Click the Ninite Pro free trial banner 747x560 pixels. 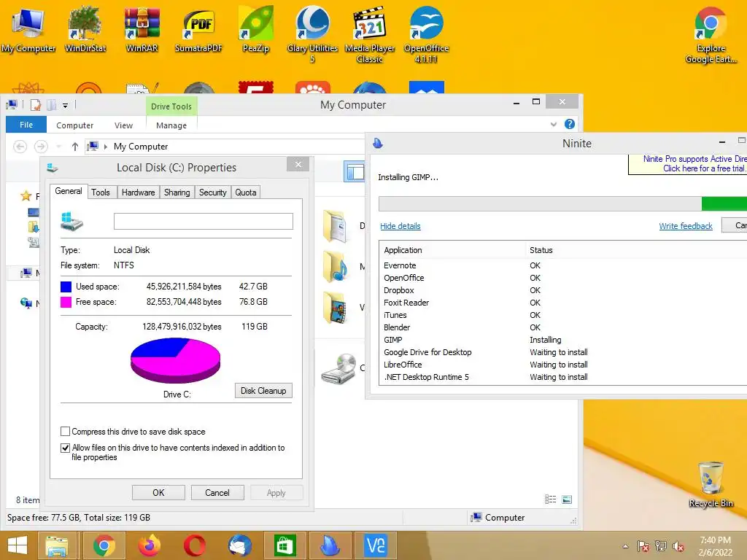[689, 164]
